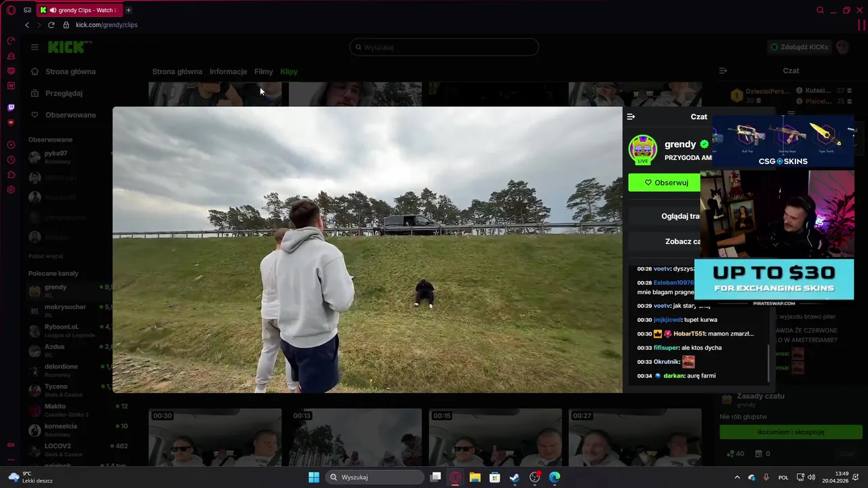Switch to the Informacje tab
Screen dimensions: 868x488
coord(228,71)
